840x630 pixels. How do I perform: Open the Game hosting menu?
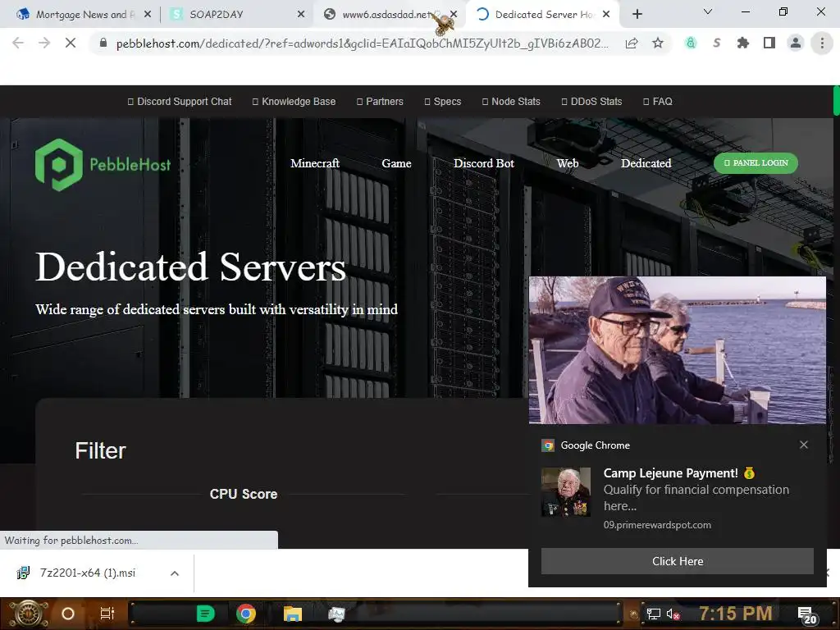click(x=396, y=163)
